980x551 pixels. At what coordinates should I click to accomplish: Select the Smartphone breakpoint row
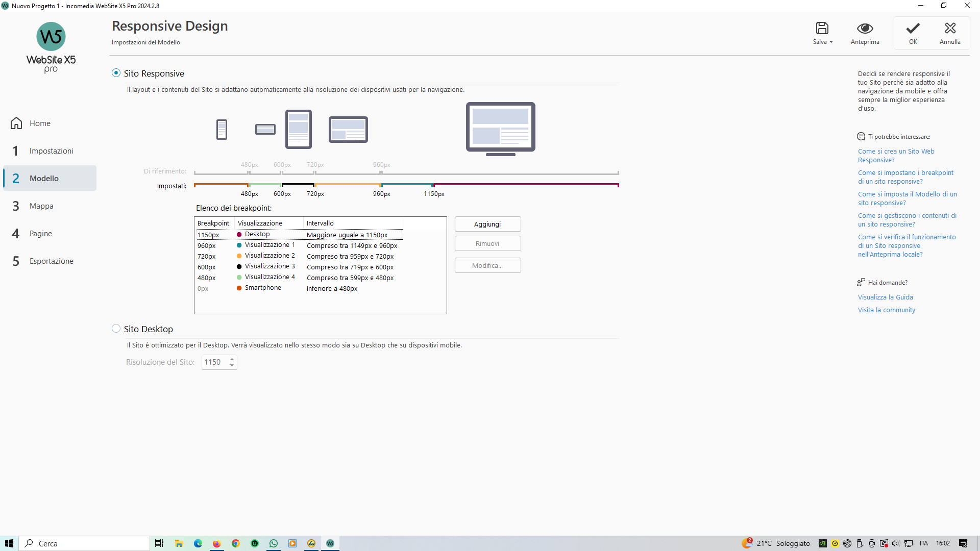tap(262, 288)
